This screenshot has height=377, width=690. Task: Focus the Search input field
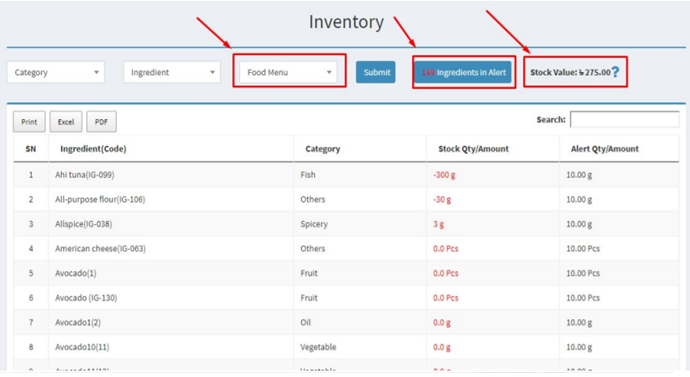(624, 119)
